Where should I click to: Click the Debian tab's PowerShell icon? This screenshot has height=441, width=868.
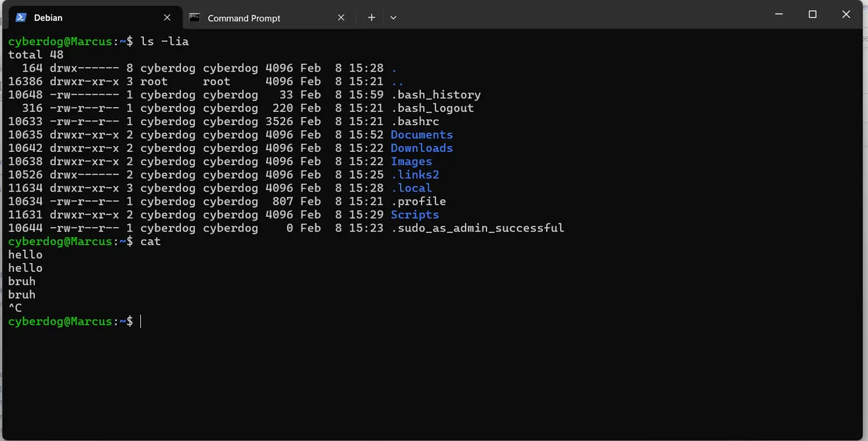pyautogui.click(x=21, y=17)
